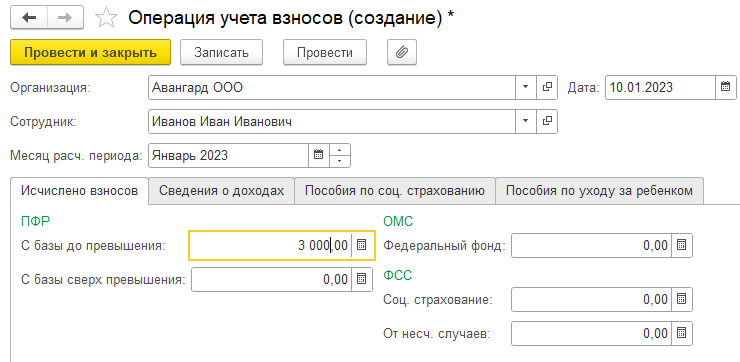Switch to Сведения о доходах tab
The image size is (740, 362).
[x=221, y=191]
